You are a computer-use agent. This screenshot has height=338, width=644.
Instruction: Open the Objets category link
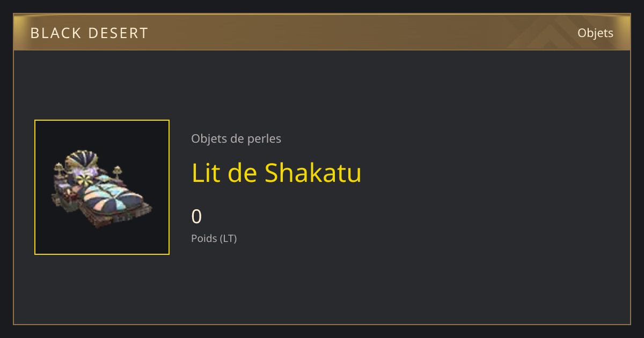(x=595, y=33)
